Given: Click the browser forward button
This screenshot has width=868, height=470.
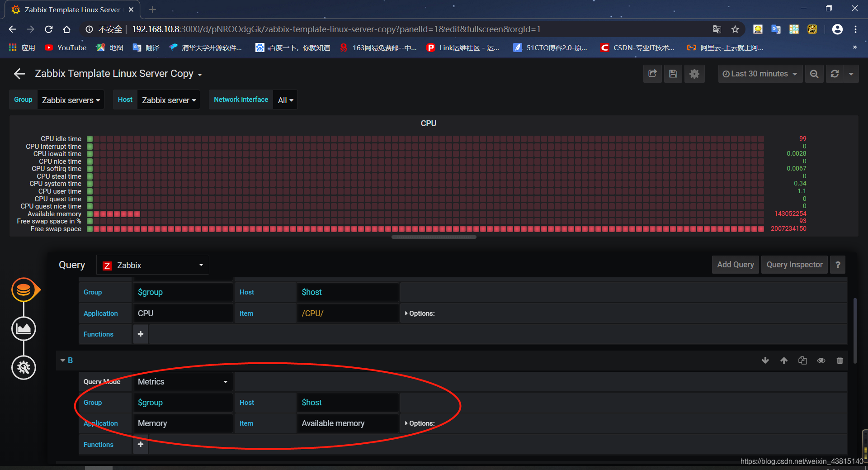Looking at the screenshot, I should [x=30, y=29].
